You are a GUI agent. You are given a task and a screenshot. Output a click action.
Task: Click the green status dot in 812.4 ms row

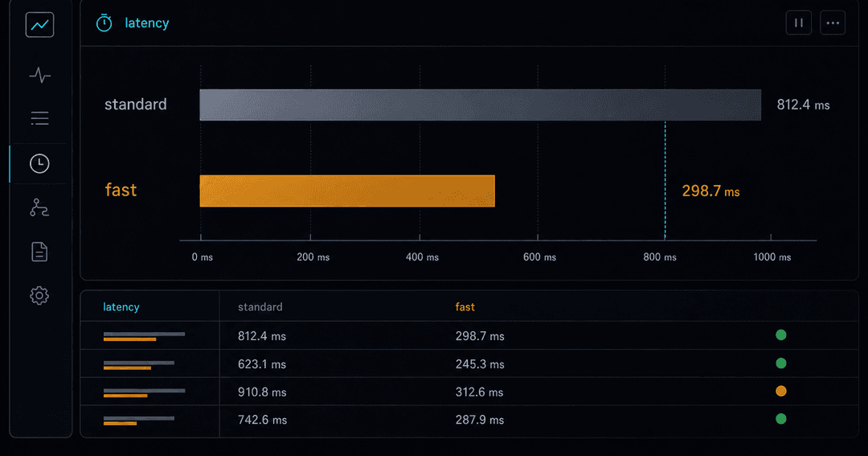coord(780,335)
